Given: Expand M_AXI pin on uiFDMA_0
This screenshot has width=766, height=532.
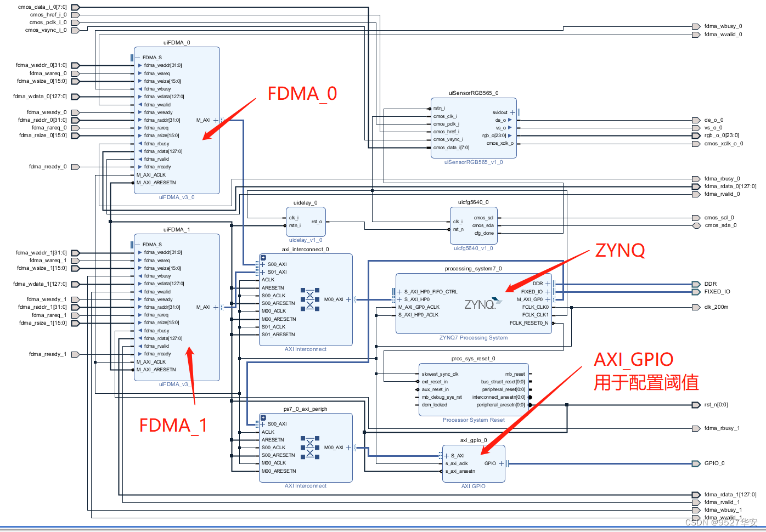Looking at the screenshot, I should pyautogui.click(x=216, y=120).
